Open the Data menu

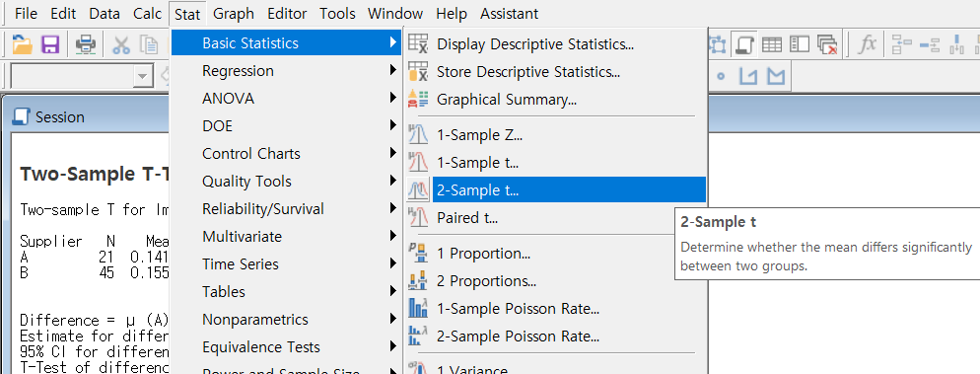(x=105, y=13)
